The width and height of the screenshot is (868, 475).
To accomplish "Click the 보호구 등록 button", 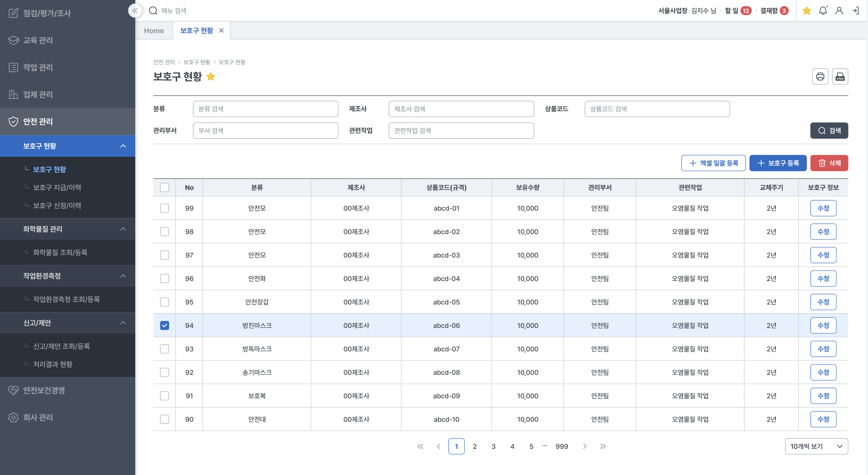I will pyautogui.click(x=778, y=163).
